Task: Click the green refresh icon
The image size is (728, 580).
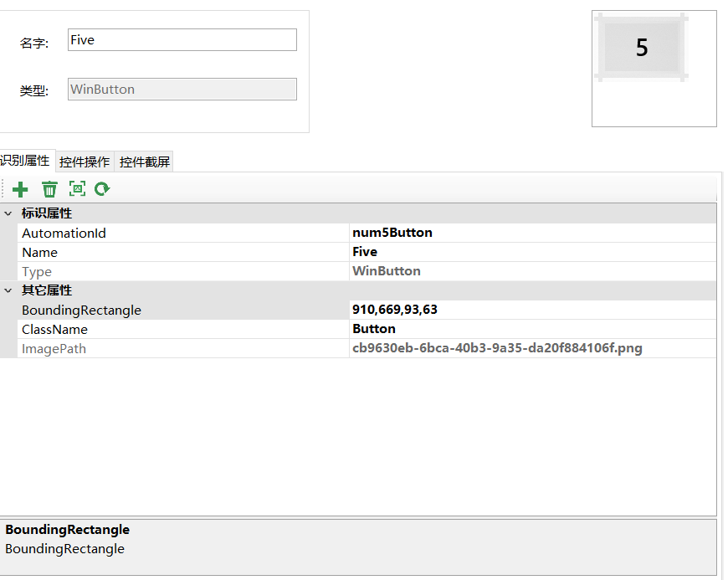Action: coord(102,189)
